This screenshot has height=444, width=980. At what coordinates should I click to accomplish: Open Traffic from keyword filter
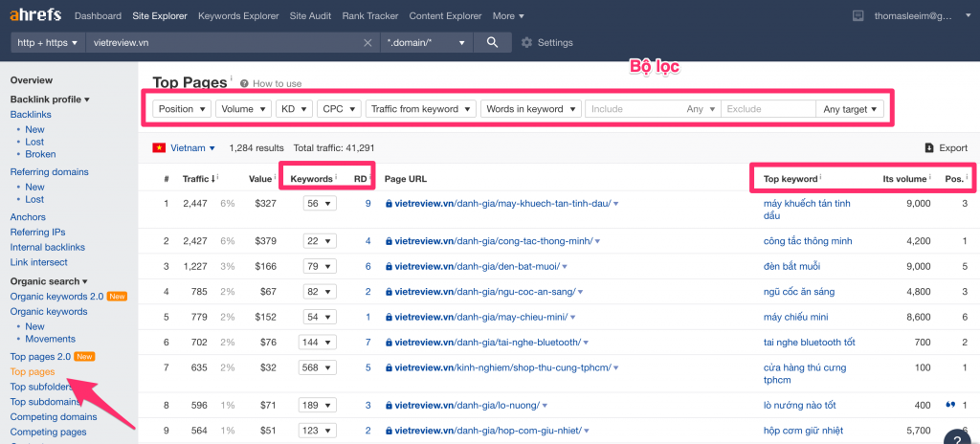(x=421, y=109)
